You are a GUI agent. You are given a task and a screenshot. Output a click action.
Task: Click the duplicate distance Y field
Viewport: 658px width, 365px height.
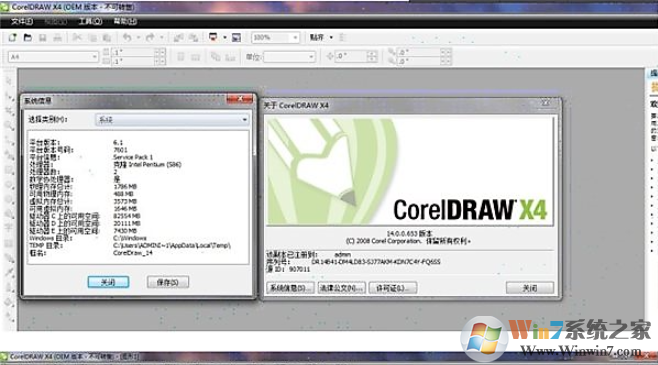pyautogui.click(x=419, y=61)
